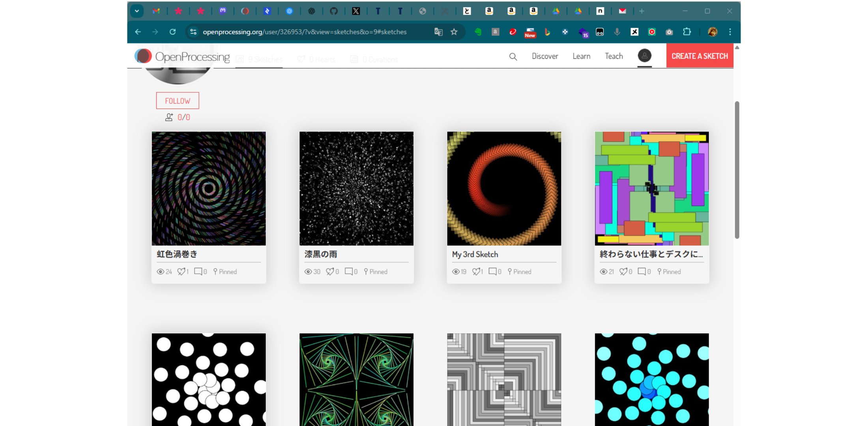Click CREATE A SKETCH button
868x426 pixels.
click(x=700, y=56)
